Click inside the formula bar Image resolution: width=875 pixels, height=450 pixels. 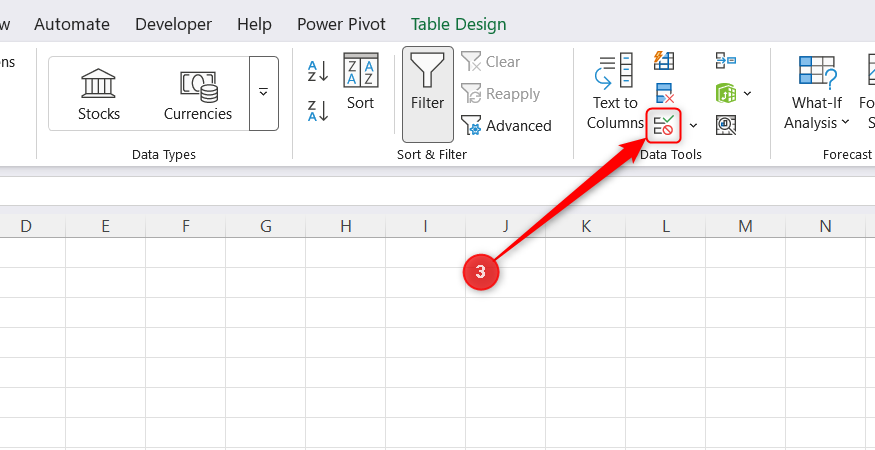438,192
